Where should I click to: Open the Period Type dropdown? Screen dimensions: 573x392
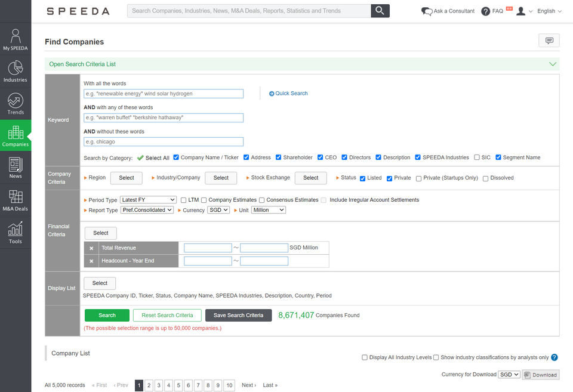point(148,200)
